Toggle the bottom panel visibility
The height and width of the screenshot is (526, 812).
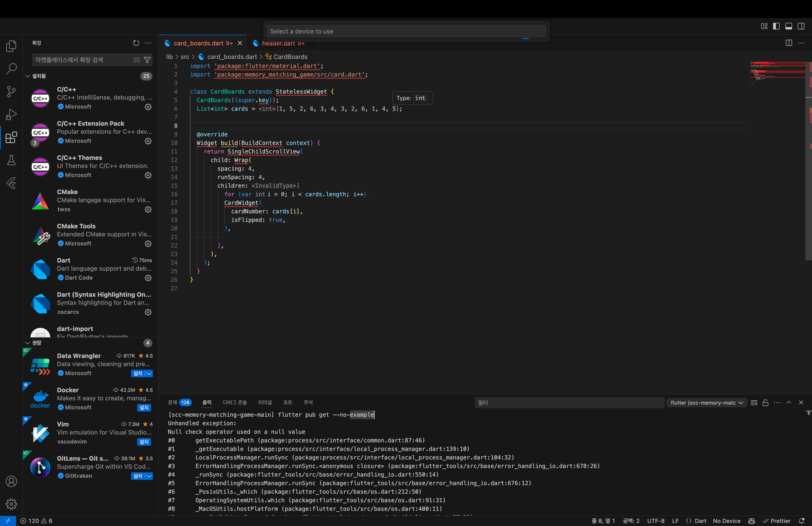(789, 26)
